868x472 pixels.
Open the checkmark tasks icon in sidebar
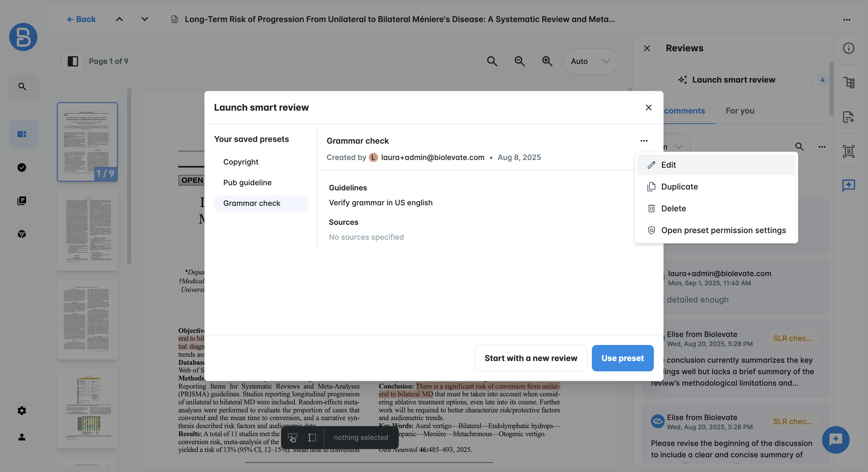pos(22,167)
